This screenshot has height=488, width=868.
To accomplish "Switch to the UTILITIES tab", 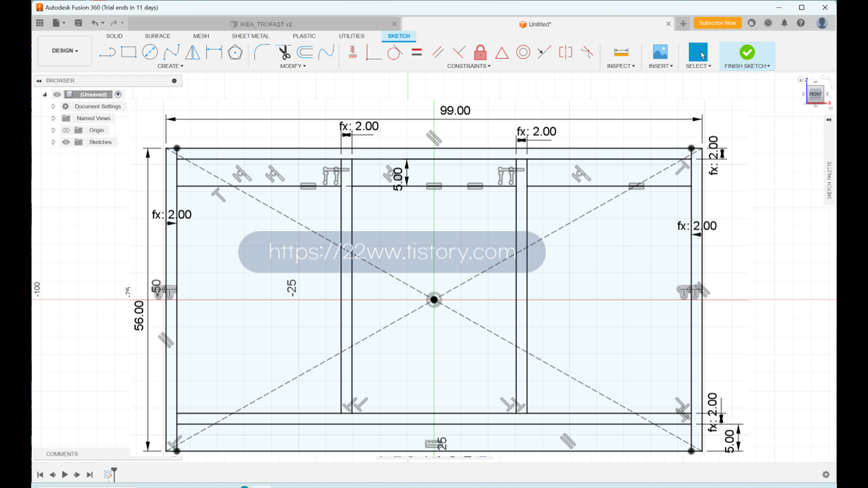I will [x=351, y=36].
